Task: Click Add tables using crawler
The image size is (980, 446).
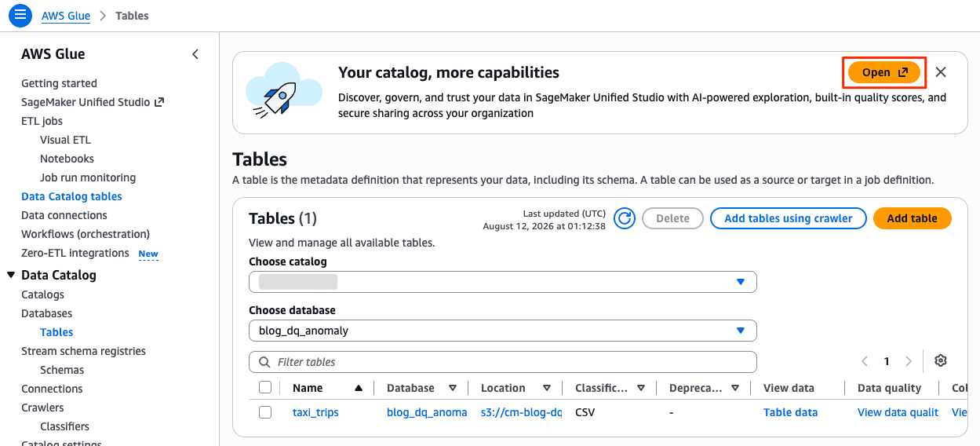Action: point(788,218)
